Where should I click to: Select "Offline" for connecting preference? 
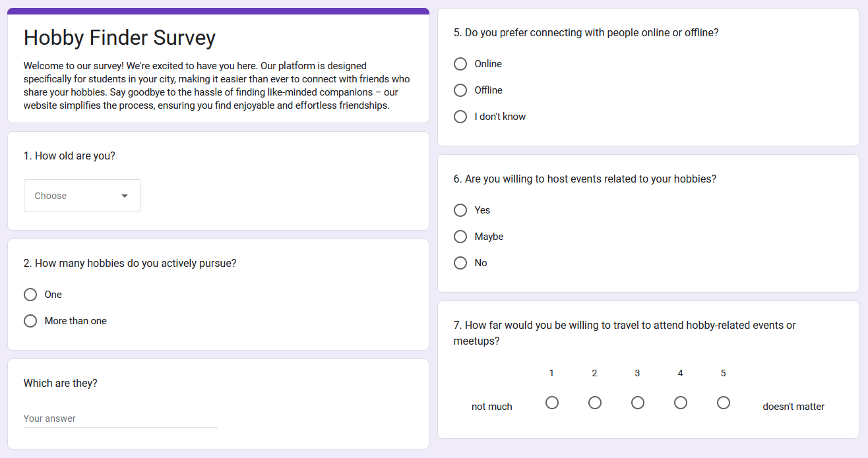click(x=460, y=90)
